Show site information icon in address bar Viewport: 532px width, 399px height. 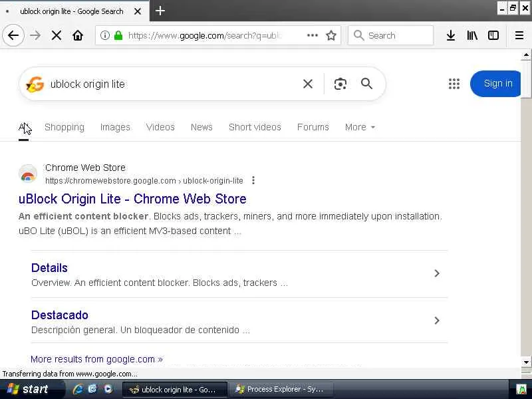coord(105,35)
